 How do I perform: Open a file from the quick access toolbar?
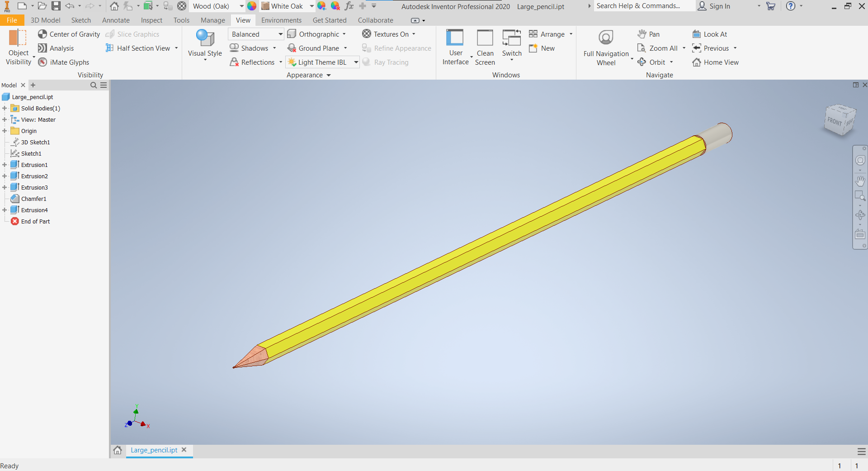pos(42,6)
